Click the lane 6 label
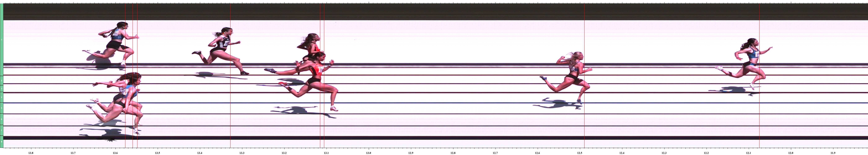The width and height of the screenshot is (868, 155). [x=2, y=119]
